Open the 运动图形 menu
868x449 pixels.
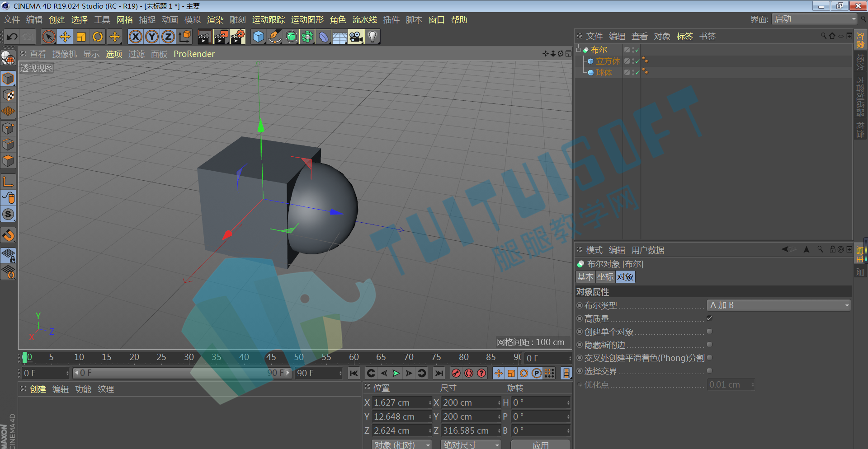(x=307, y=20)
